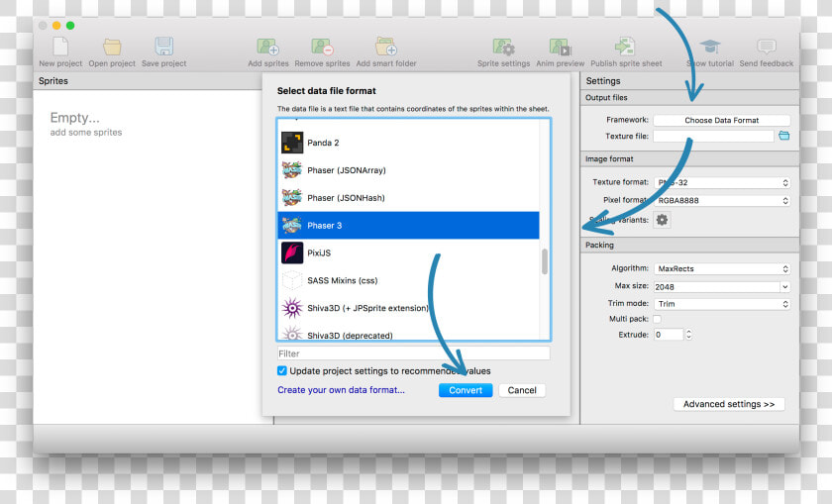The height and width of the screenshot is (504, 832).
Task: Open the Pixel format RGBA8888 dropdown
Action: point(722,201)
